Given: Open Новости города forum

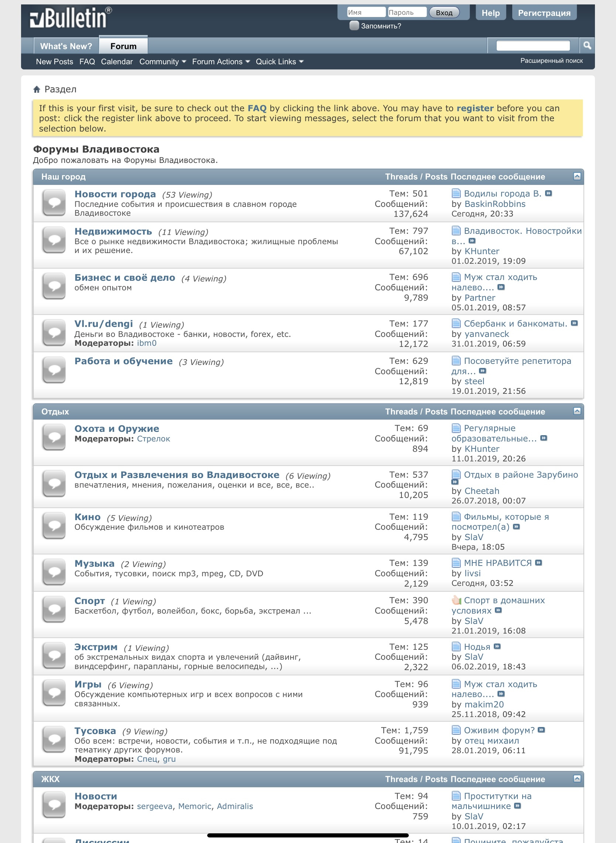Looking at the screenshot, I should pos(115,194).
